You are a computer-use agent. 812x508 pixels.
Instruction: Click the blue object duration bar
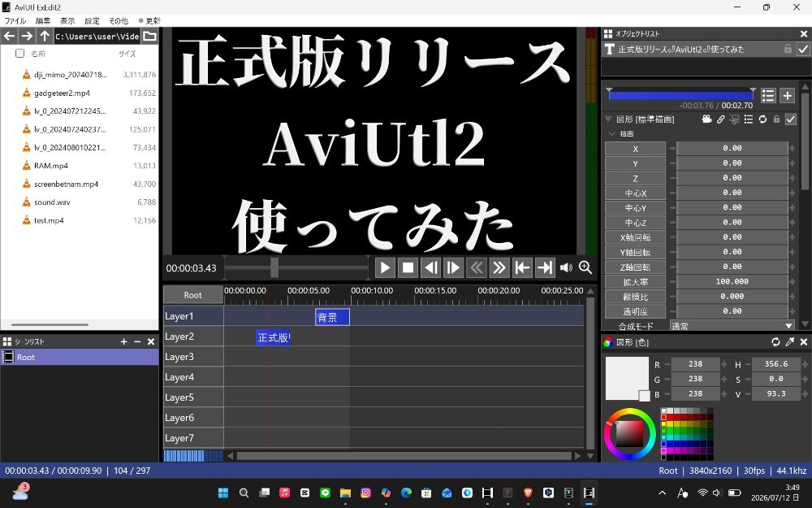pos(680,95)
